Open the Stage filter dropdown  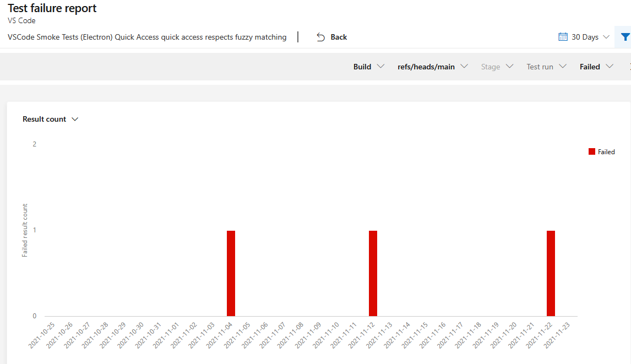497,67
